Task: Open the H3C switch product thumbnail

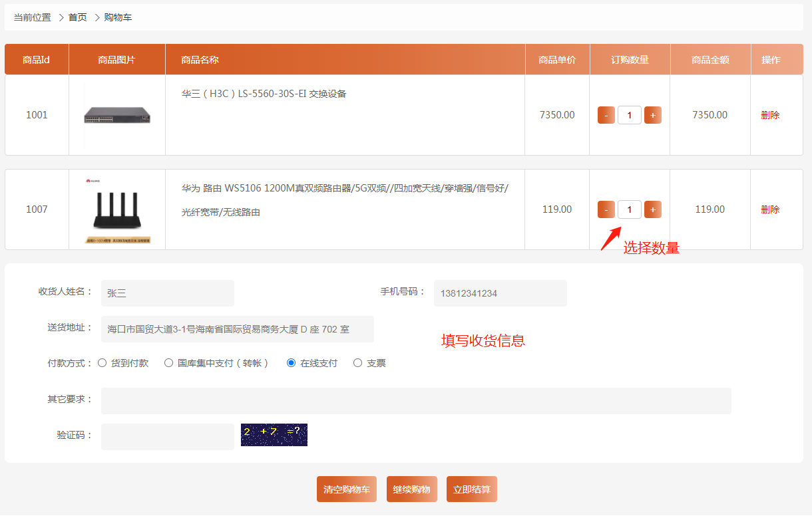Action: click(117, 115)
